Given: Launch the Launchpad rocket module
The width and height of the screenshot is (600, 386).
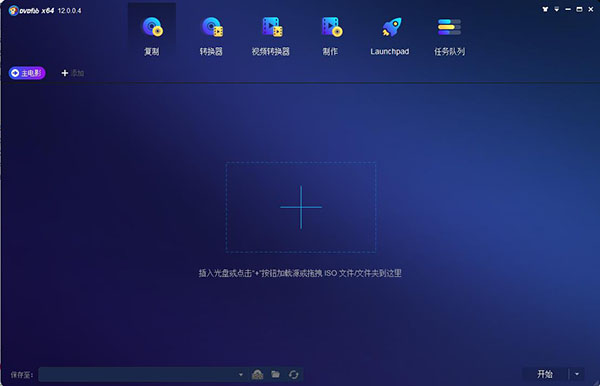Looking at the screenshot, I should (x=390, y=36).
